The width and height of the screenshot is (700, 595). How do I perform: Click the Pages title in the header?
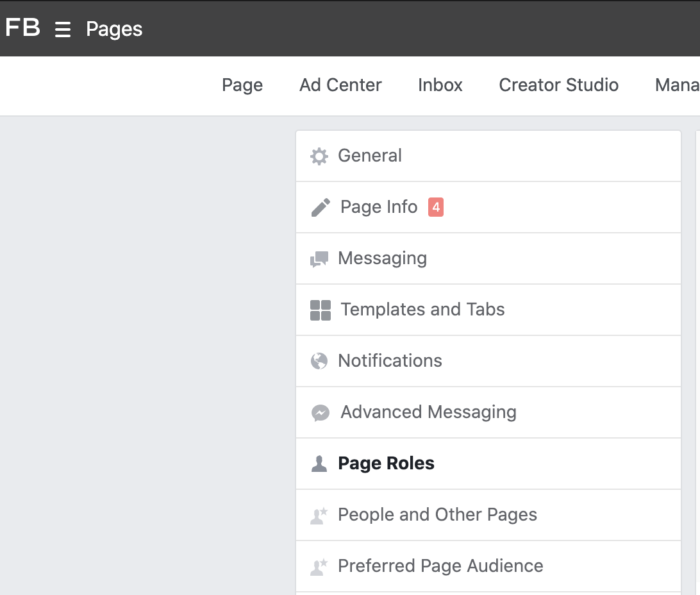(114, 29)
